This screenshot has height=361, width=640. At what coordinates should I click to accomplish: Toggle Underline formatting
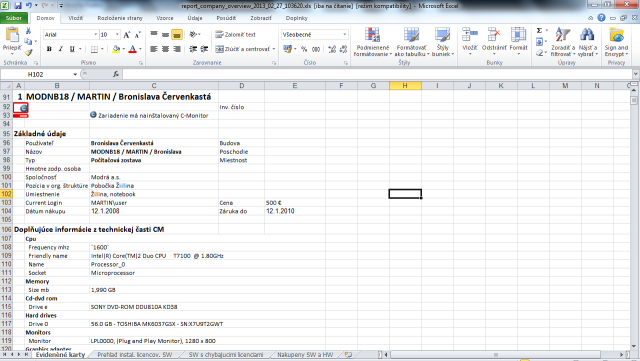[x=72, y=49]
